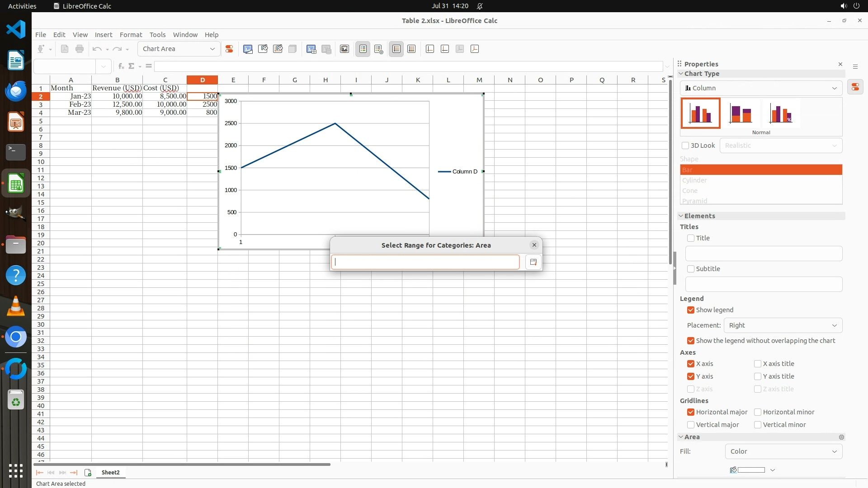Click shrink button in Select Range dialog
The width and height of the screenshot is (868, 488).
click(533, 263)
